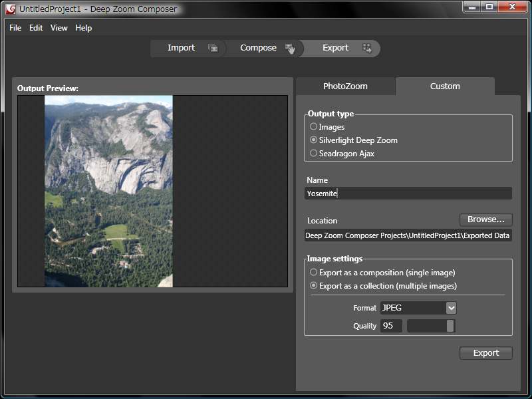Click the Quality slider handle

coord(450,326)
